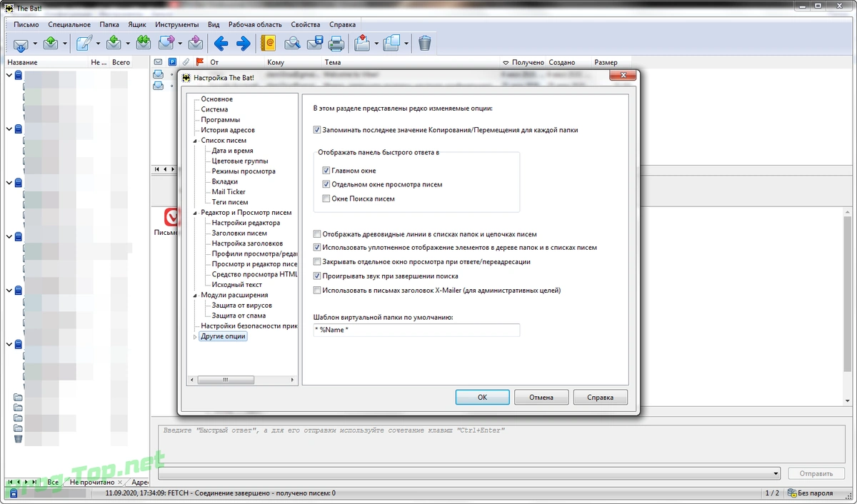Switch to the 'Не прочитано' tab
Screen dimensions: 857x504
(92, 483)
